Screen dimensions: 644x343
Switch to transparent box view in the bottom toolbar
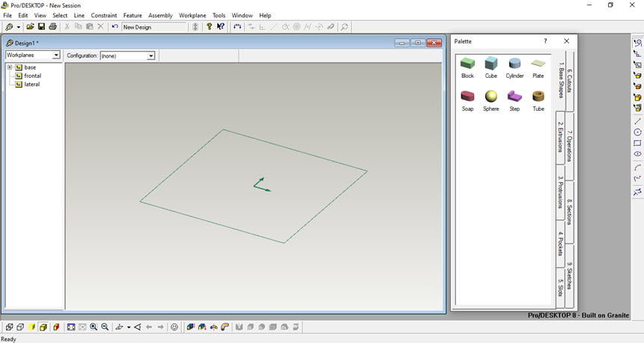[x=20, y=327]
